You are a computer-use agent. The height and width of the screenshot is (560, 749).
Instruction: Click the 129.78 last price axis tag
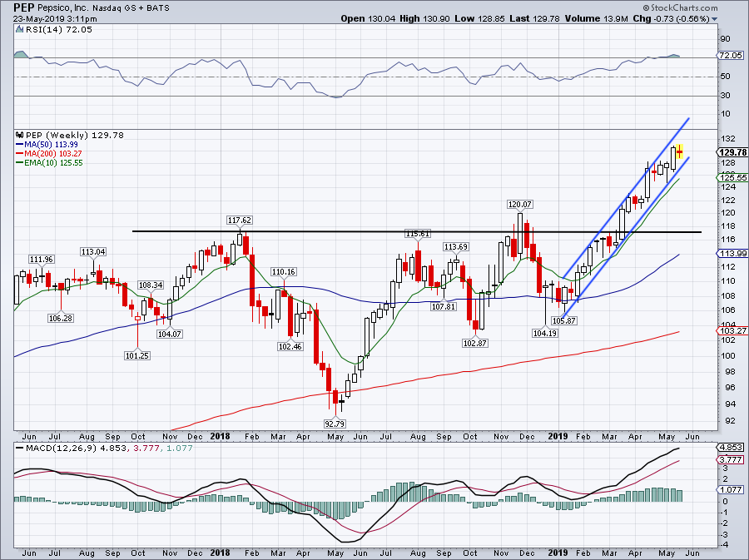tap(732, 152)
